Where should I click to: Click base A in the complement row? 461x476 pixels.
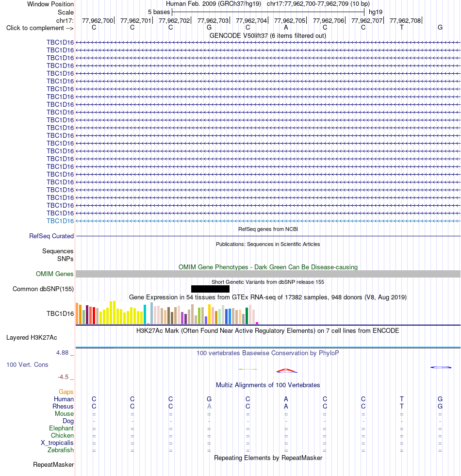[x=286, y=28]
